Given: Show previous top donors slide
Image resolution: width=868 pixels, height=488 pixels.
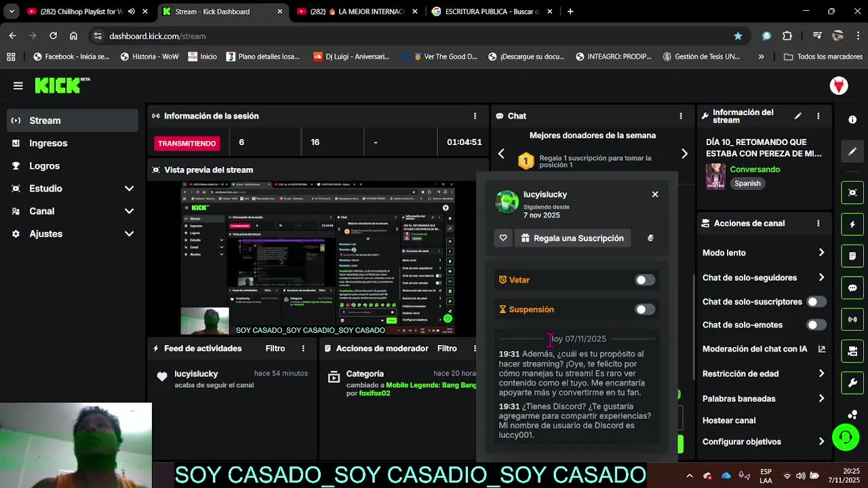Looking at the screenshot, I should pyautogui.click(x=501, y=154).
